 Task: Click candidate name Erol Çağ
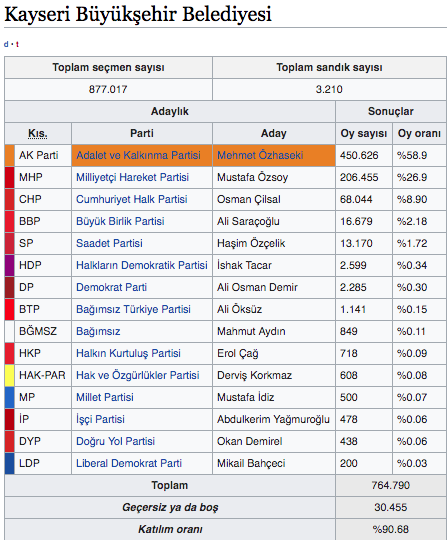coord(238,353)
